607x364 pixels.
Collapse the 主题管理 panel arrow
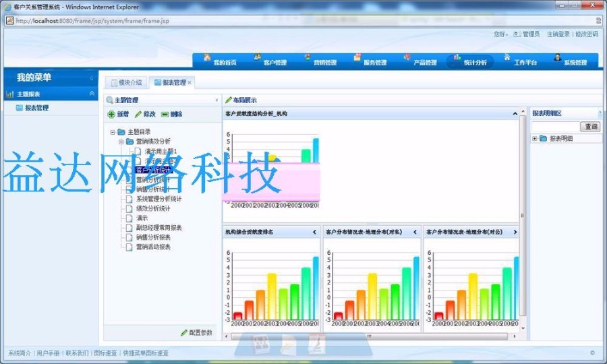[x=216, y=100]
